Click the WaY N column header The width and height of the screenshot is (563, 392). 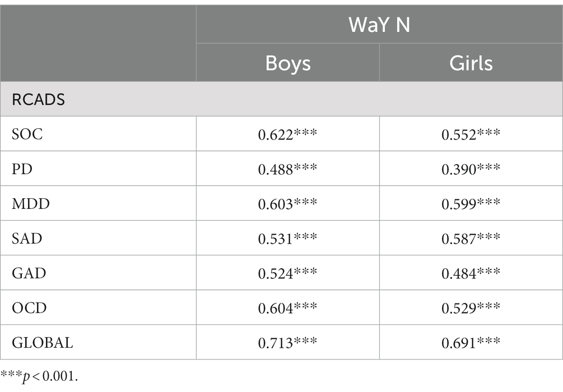point(379,25)
